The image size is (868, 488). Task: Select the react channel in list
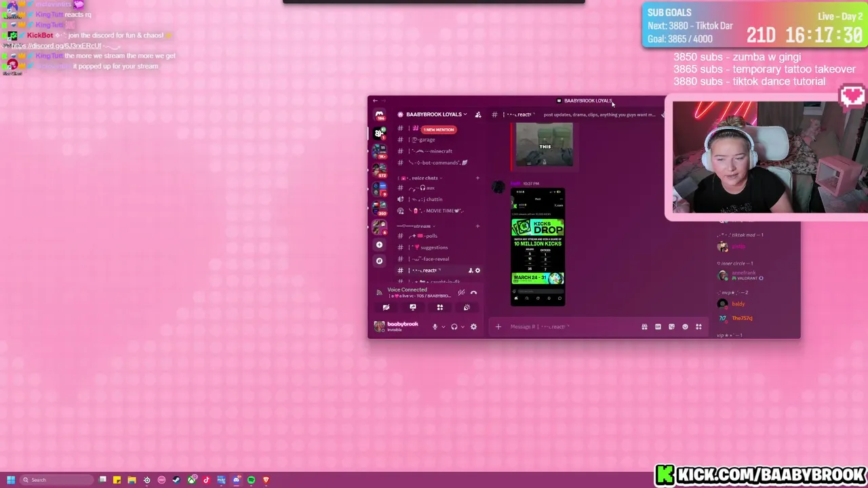437,270
